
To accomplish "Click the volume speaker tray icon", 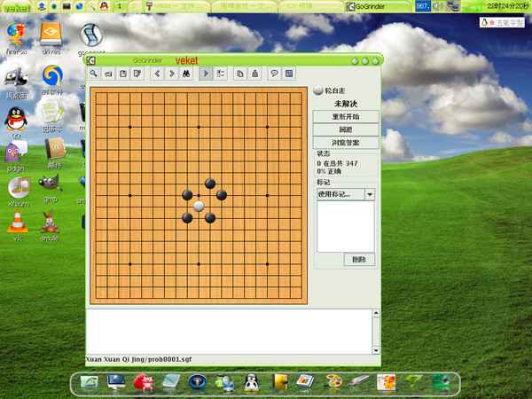I will 436,6.
